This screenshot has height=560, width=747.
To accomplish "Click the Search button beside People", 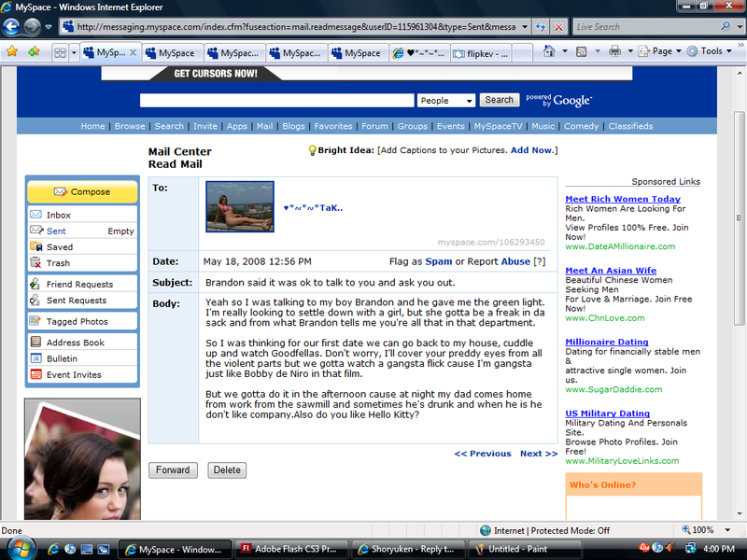I will point(499,100).
